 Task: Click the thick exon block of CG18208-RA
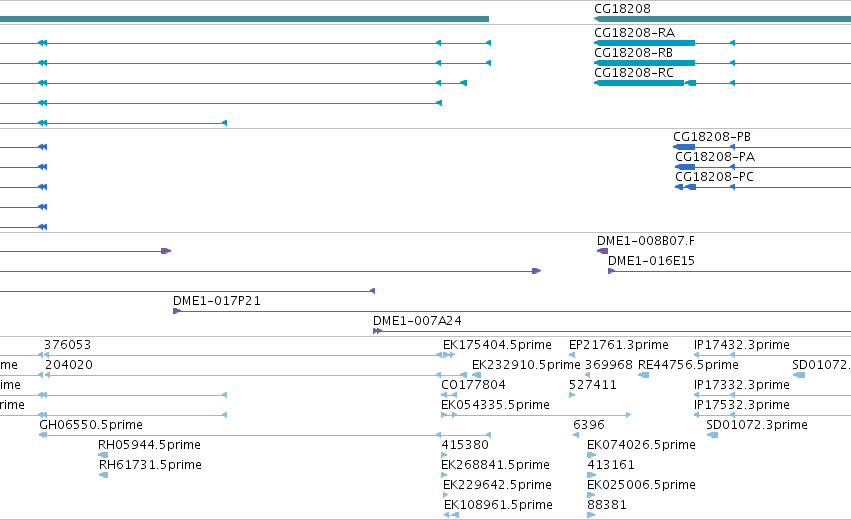point(645,43)
